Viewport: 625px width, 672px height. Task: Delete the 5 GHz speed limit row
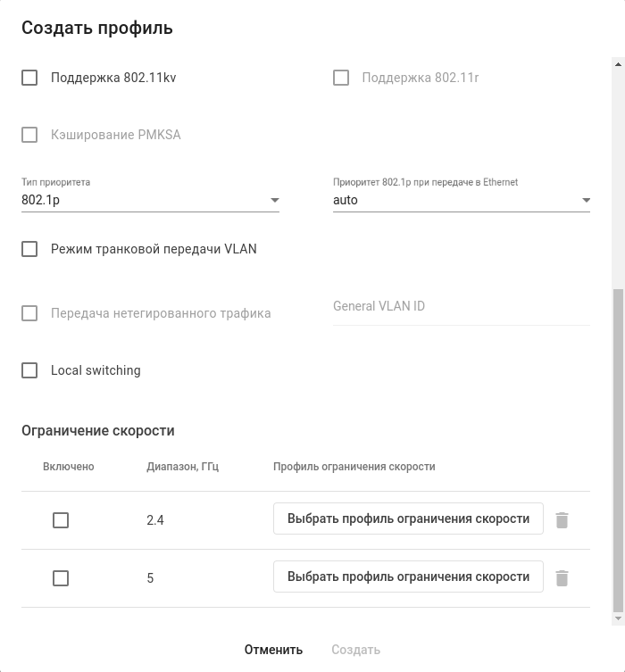tap(562, 578)
